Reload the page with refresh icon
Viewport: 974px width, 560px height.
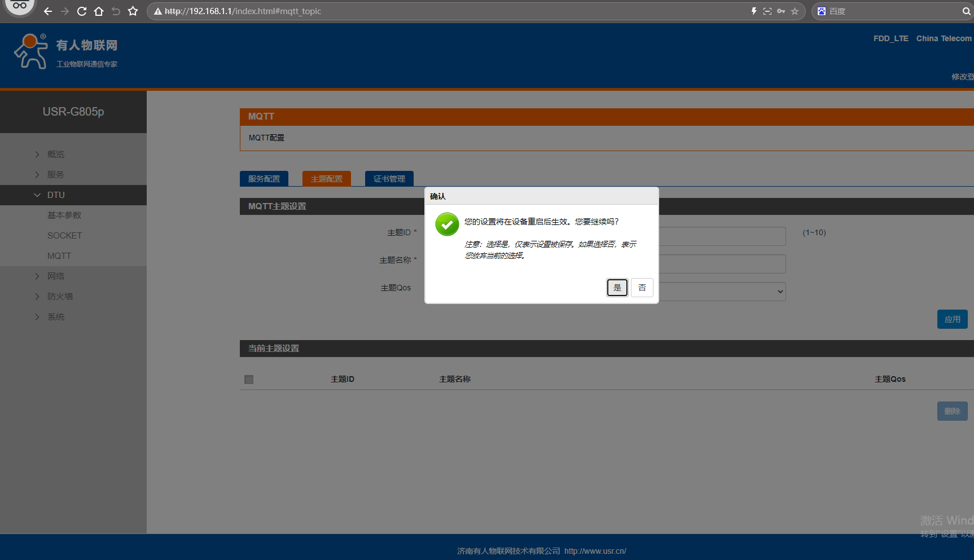(82, 11)
